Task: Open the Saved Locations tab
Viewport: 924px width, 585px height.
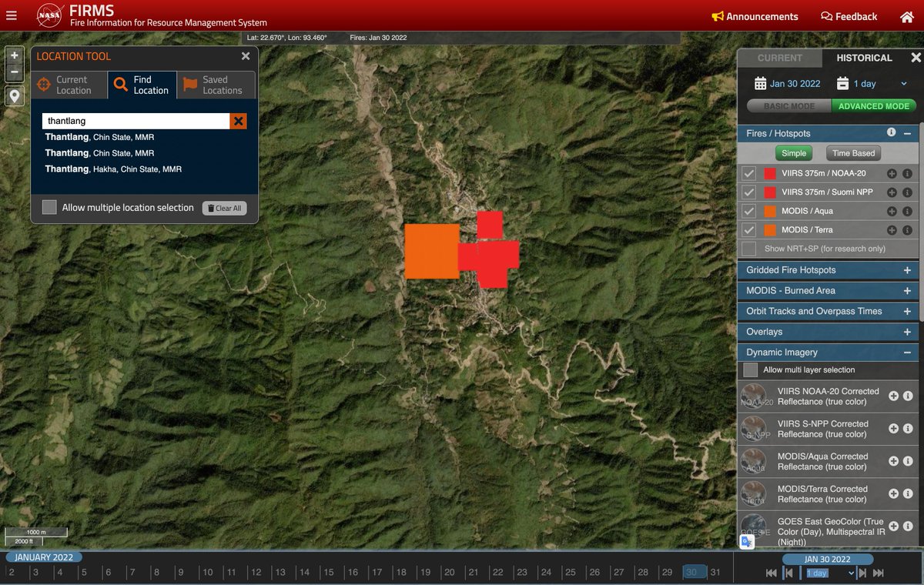Action: click(x=216, y=85)
